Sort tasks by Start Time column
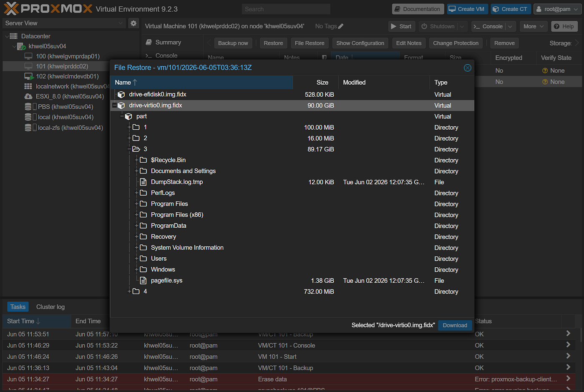The height and width of the screenshot is (392, 584). point(37,321)
